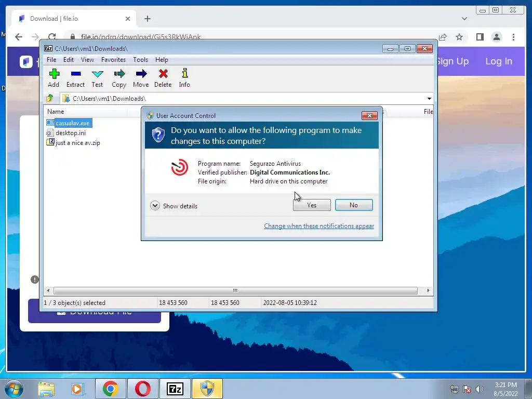Viewport: 532px width, 399px height.
Task: Open Opera browser from taskbar
Action: [143, 389]
